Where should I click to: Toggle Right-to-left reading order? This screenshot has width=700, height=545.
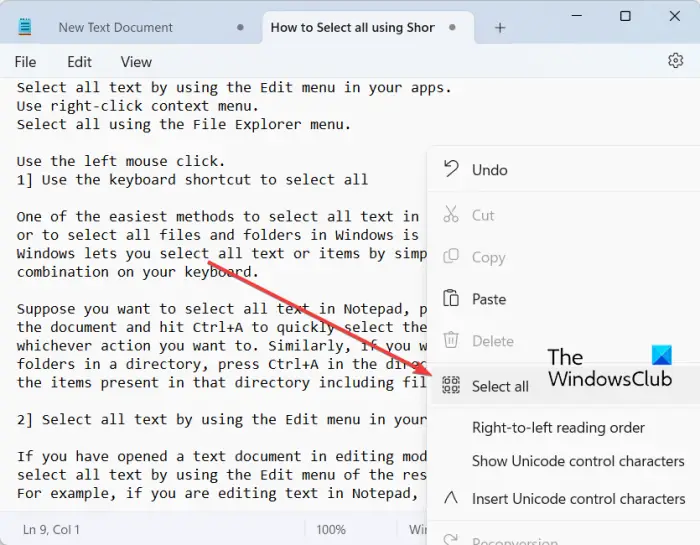(x=558, y=428)
